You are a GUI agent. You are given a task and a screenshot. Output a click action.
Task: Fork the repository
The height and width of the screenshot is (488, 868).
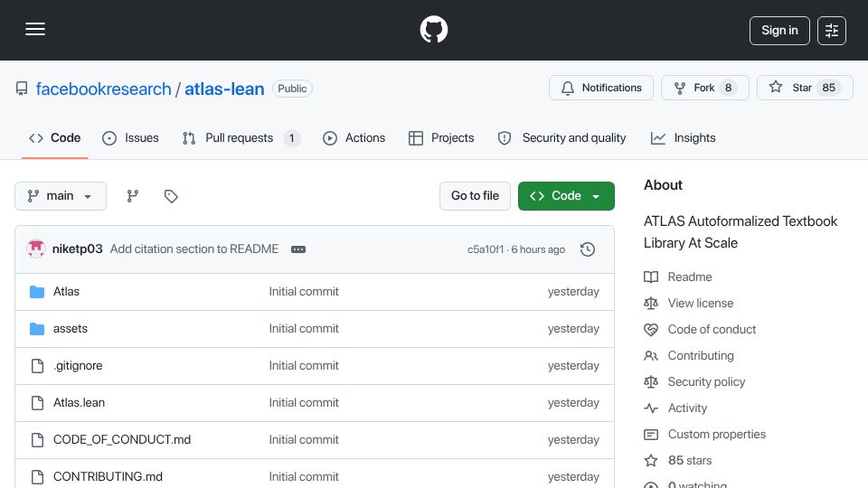tap(704, 88)
